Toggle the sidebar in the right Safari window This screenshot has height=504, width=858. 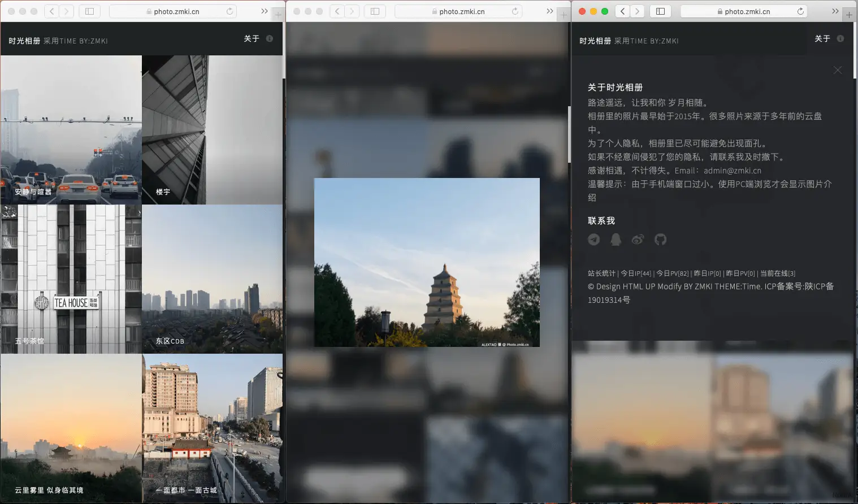click(660, 11)
